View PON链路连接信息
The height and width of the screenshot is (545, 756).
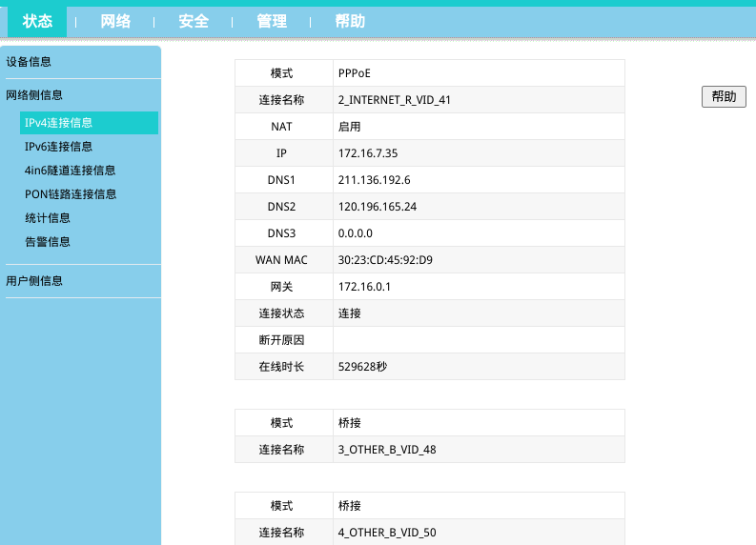pyautogui.click(x=71, y=194)
